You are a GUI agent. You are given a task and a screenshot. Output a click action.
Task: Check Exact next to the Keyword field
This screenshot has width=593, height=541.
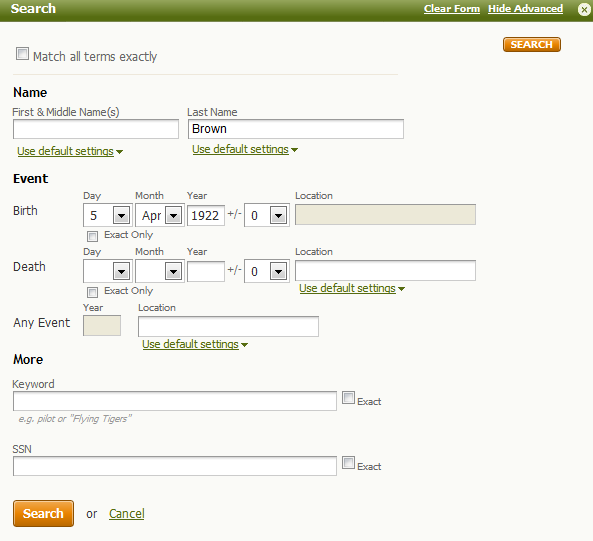[x=348, y=398]
